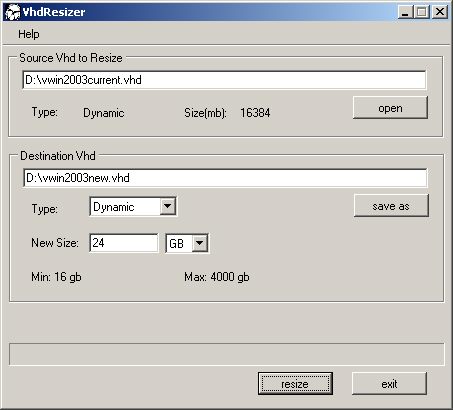This screenshot has height=410, width=453.
Task: Click the GB unit combo box text
Action: point(177,244)
